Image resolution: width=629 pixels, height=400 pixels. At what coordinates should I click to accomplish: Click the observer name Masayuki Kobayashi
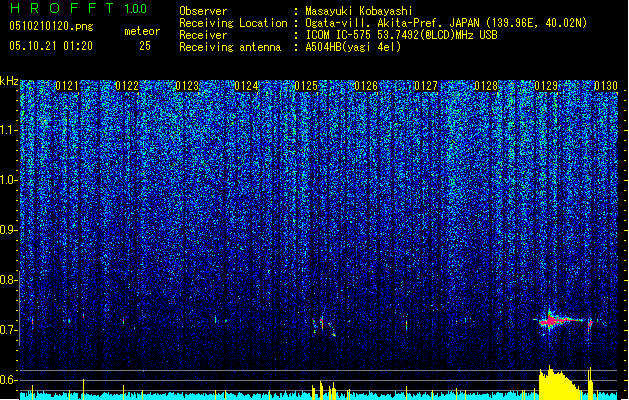pyautogui.click(x=359, y=11)
